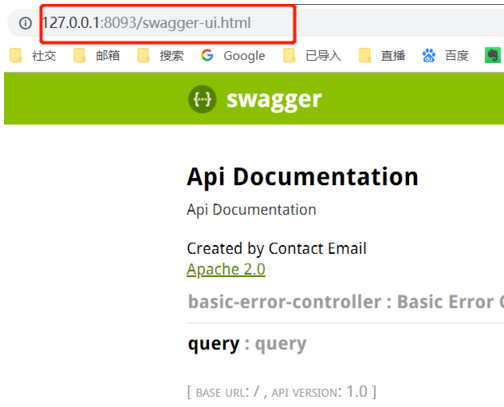Click the swagger header title text
The height and width of the screenshot is (407, 504).
[x=274, y=100]
